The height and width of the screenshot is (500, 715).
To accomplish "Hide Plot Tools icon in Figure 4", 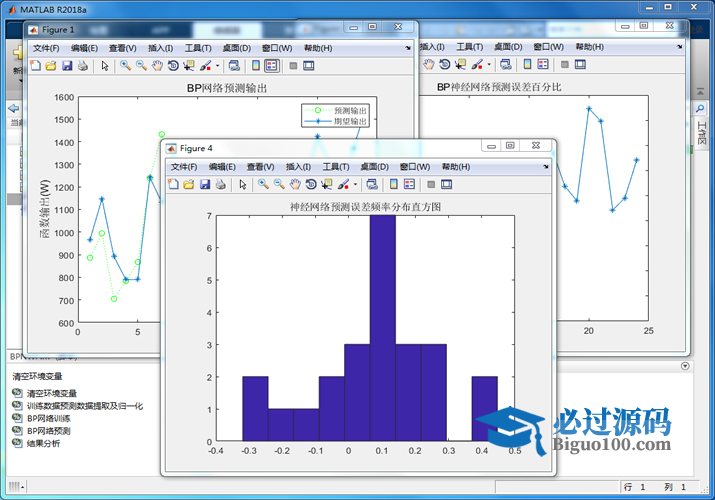I will coord(431,184).
